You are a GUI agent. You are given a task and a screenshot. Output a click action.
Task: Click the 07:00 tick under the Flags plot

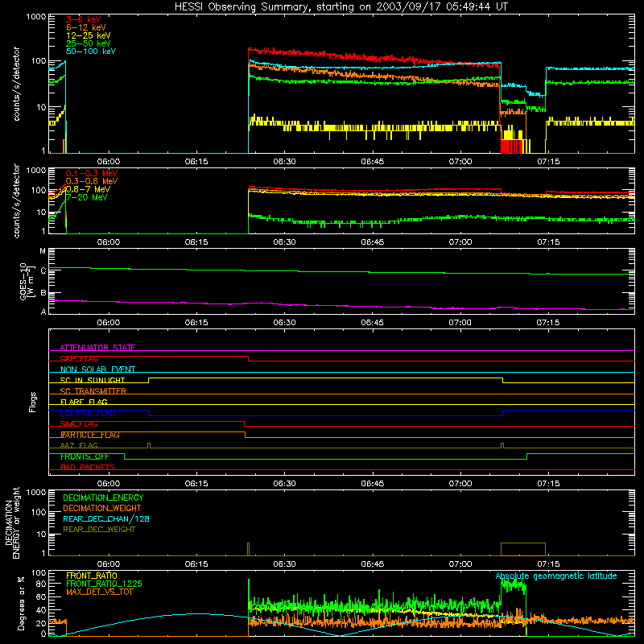(460, 484)
